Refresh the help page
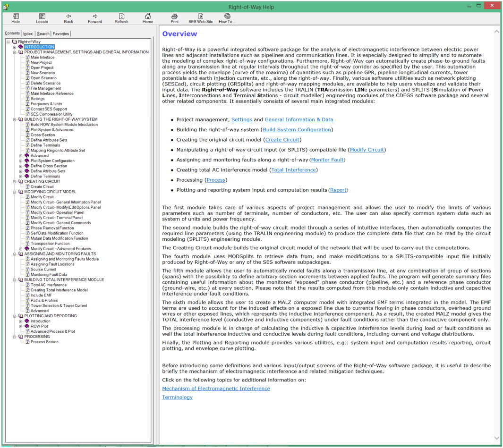 point(121,18)
